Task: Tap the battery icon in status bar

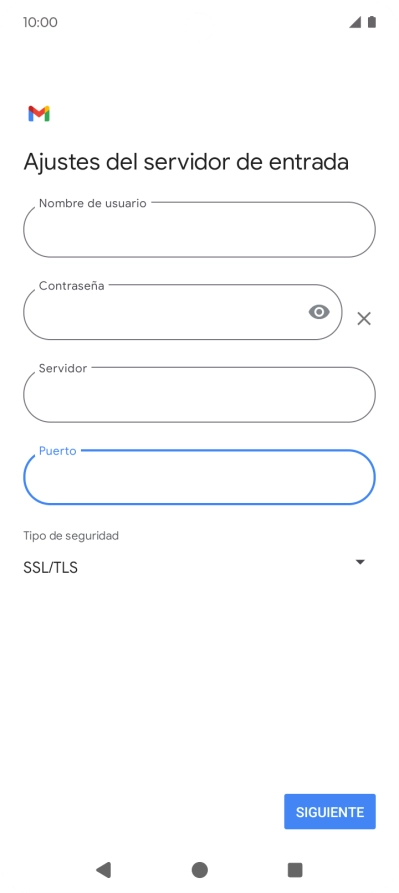Action: pos(372,22)
